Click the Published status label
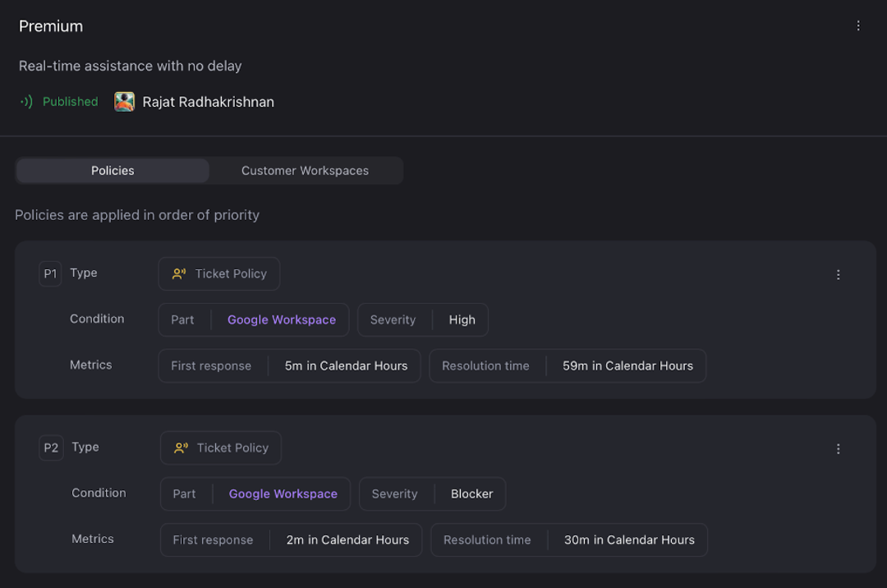The height and width of the screenshot is (588, 887). point(70,101)
